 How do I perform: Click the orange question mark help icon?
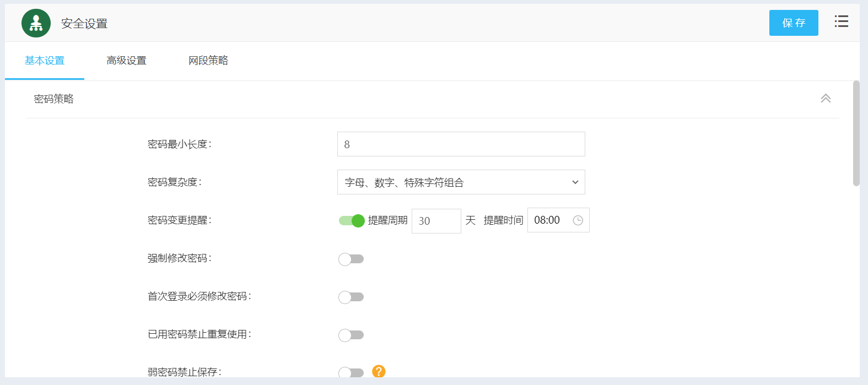379,371
